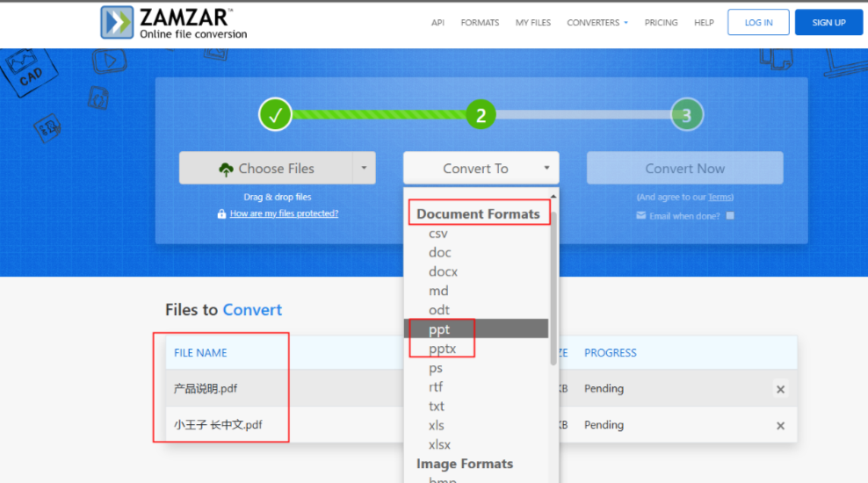868x483 pixels.
Task: Remove 产品说明.pdf from the list
Action: [x=780, y=390]
